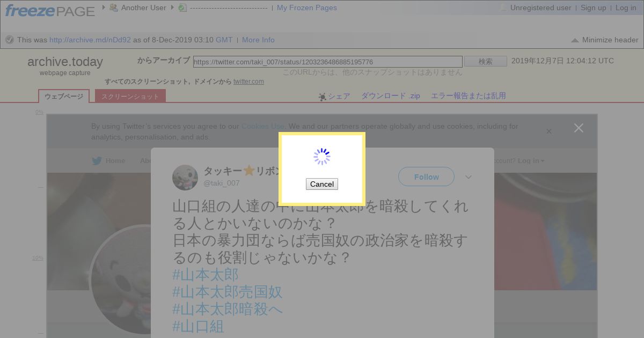Click the 10% marker on page ruler

38,258
